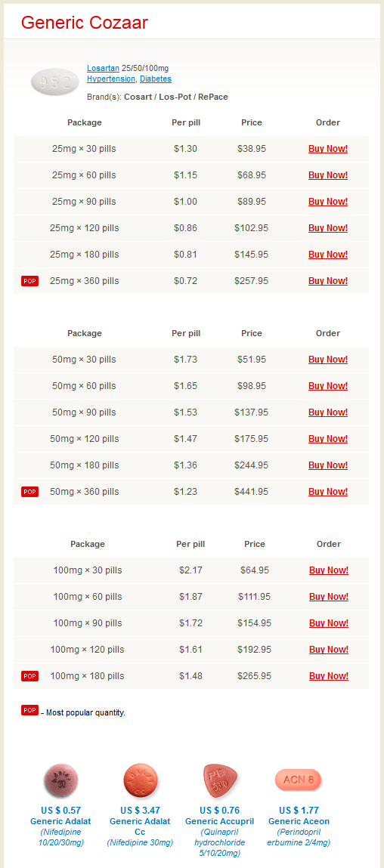Click the orange Adalat Cc pill image
Viewport: 384px width, 868px height.
[x=140, y=780]
